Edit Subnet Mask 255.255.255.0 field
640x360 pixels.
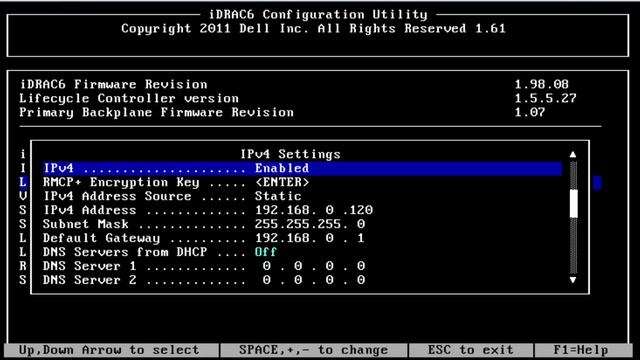pyautogui.click(x=310, y=224)
